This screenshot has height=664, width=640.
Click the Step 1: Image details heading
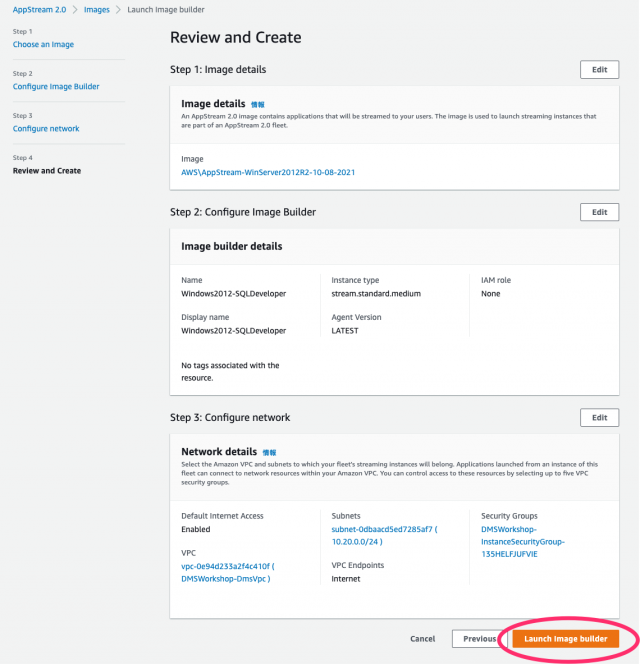click(x=218, y=69)
